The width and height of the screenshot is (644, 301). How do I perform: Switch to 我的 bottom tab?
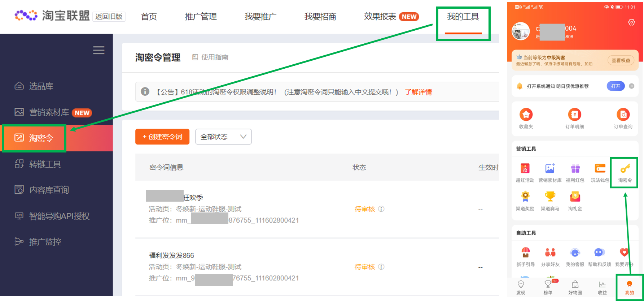click(x=629, y=288)
